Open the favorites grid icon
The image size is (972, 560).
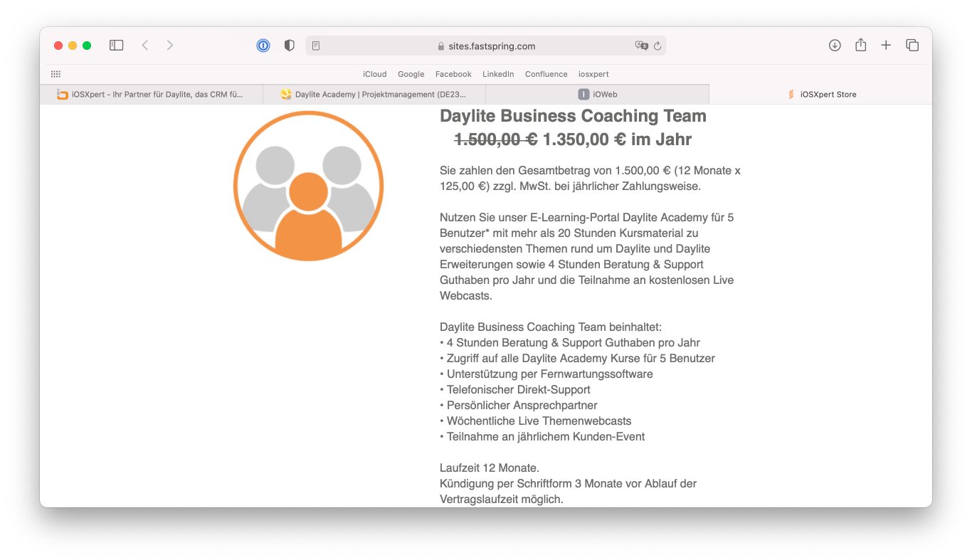56,74
